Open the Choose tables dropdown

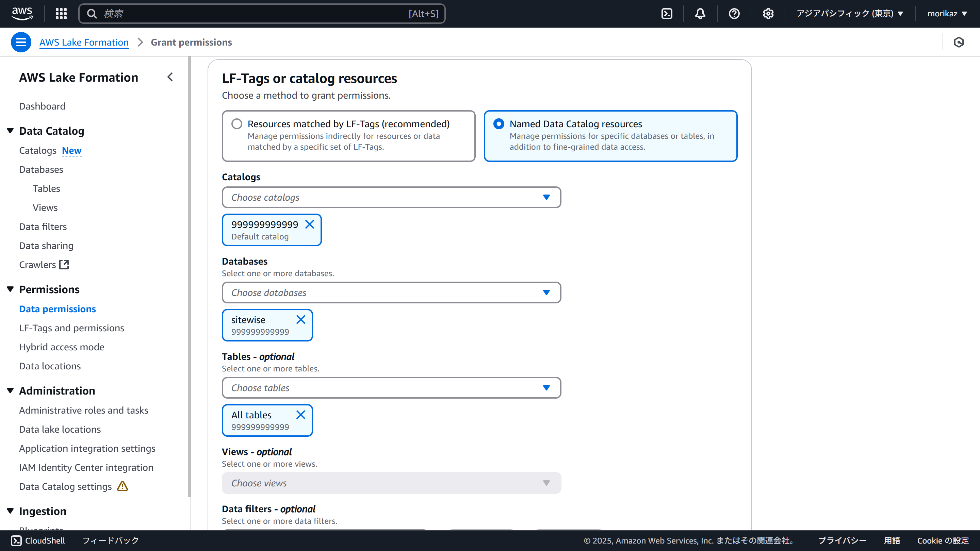(x=391, y=388)
